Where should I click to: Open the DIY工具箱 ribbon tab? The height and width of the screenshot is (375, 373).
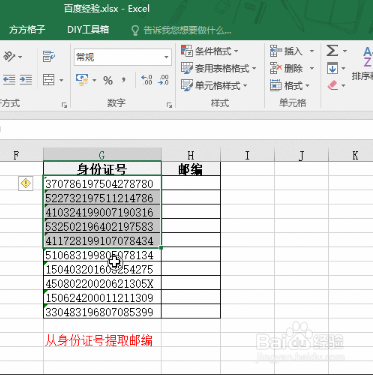tap(88, 29)
